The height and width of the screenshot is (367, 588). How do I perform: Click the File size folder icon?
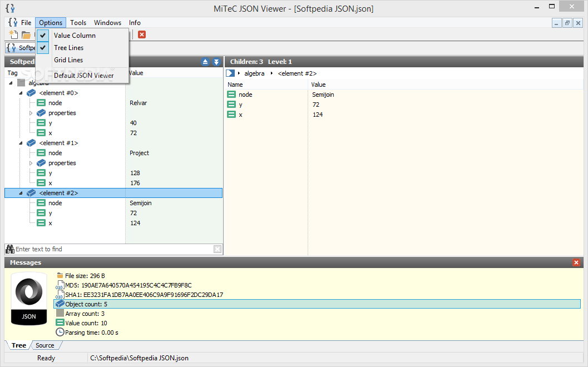tap(60, 276)
